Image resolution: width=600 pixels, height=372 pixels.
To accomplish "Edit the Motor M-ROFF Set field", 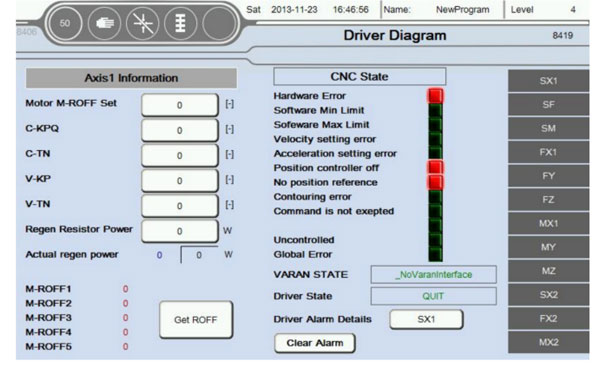I will 180,105.
